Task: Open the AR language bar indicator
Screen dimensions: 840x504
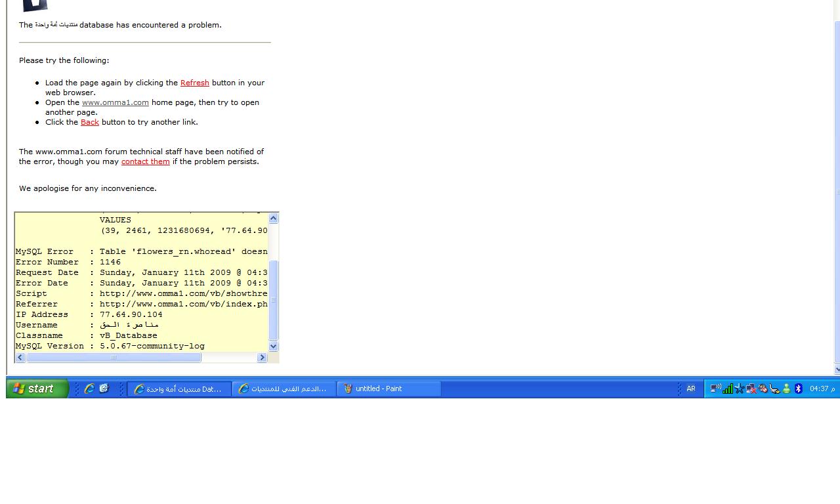Action: [x=690, y=388]
